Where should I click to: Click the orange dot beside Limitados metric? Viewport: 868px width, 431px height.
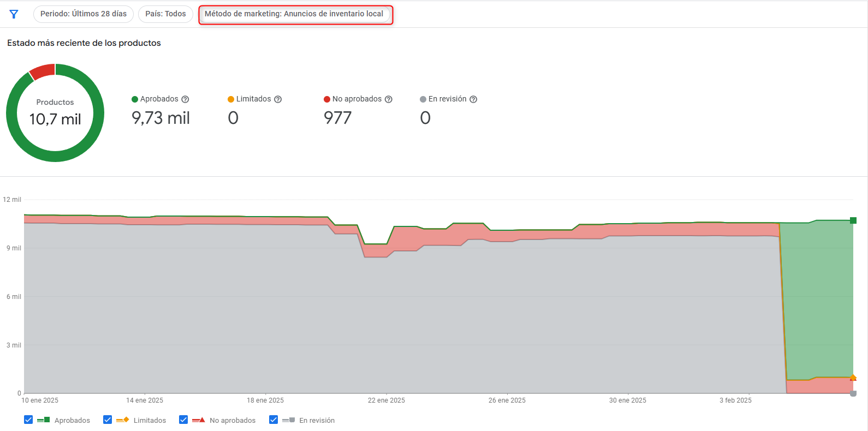click(231, 99)
